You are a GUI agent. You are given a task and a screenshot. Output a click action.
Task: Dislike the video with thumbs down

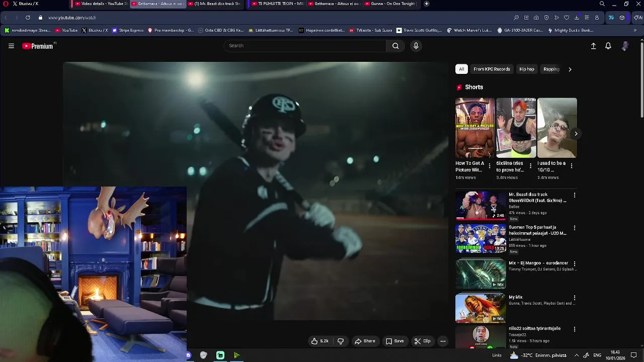pyautogui.click(x=341, y=341)
